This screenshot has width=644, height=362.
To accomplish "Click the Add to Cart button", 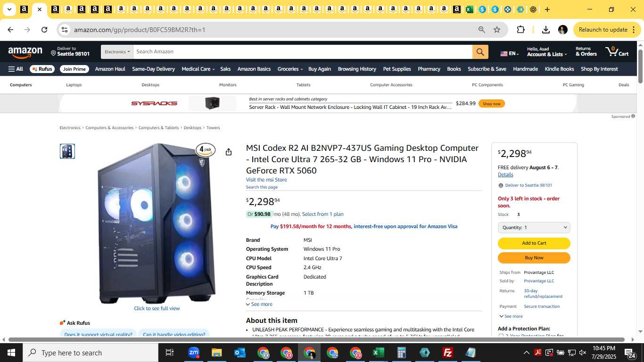I will tap(534, 243).
